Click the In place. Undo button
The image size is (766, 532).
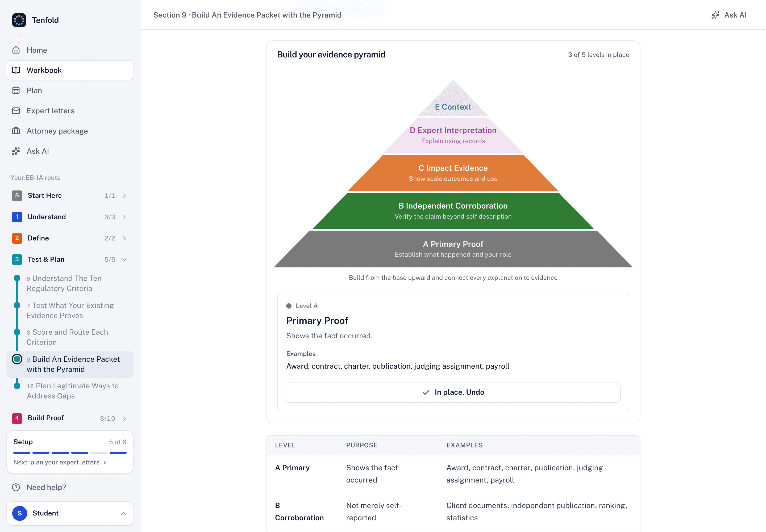453,392
